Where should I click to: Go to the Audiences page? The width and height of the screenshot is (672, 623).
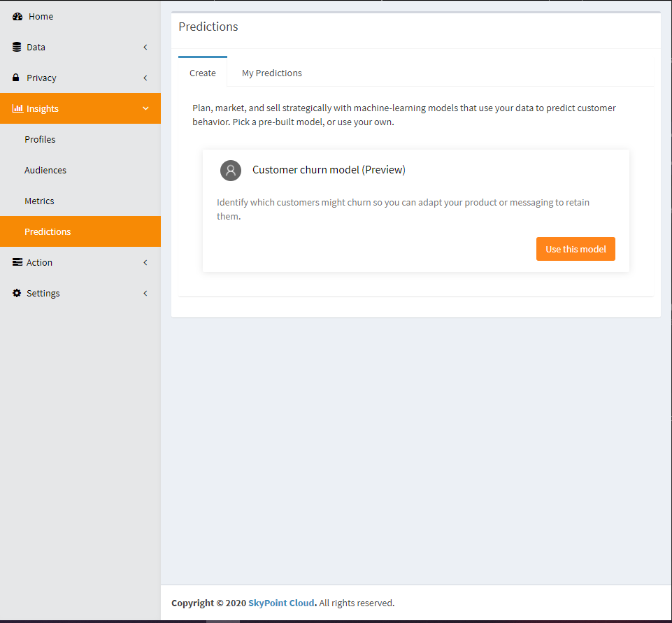tap(45, 170)
